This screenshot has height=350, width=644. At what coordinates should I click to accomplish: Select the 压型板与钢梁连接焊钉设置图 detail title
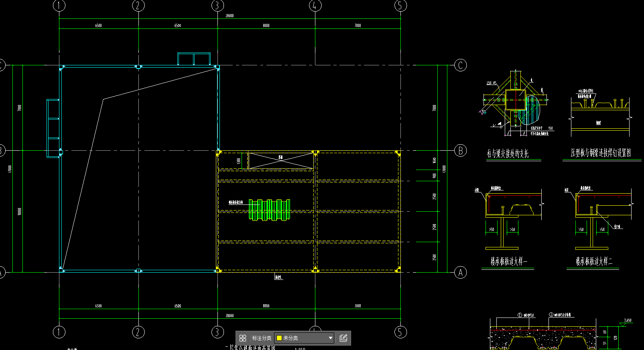coord(601,153)
